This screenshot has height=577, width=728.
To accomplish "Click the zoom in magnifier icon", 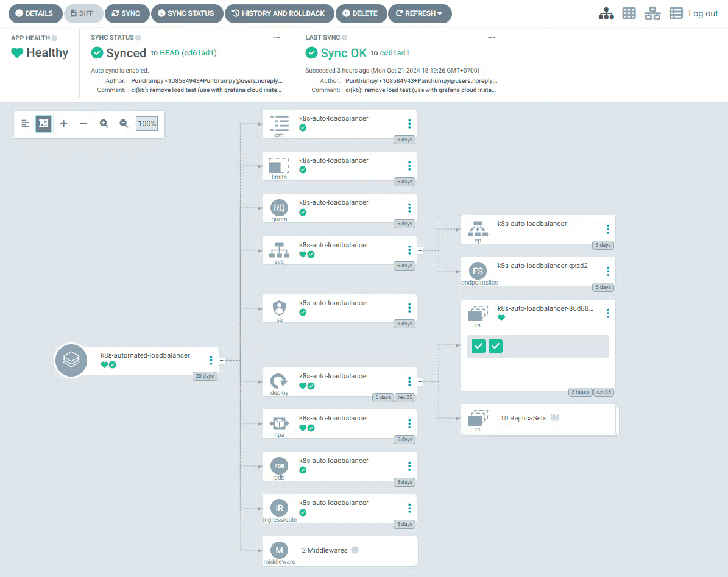I will pos(104,124).
